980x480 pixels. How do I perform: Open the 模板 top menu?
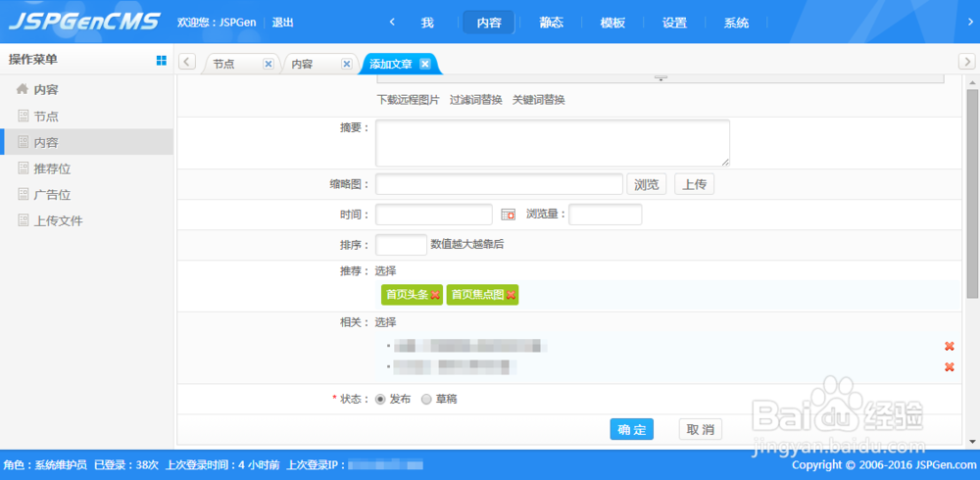612,24
